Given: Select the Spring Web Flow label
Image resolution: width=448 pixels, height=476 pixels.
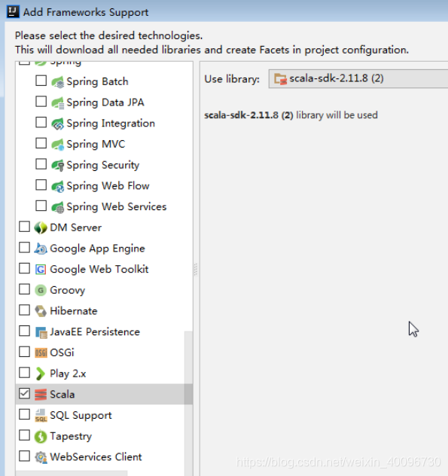Looking at the screenshot, I should [108, 186].
